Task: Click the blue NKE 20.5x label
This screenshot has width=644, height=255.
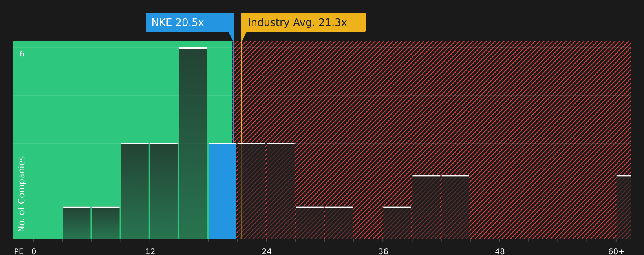Action: (x=190, y=22)
